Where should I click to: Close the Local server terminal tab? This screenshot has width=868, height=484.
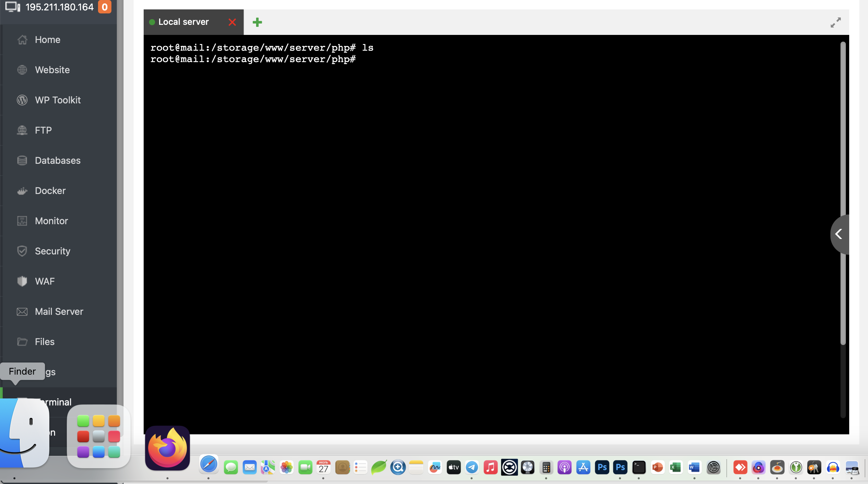[232, 22]
